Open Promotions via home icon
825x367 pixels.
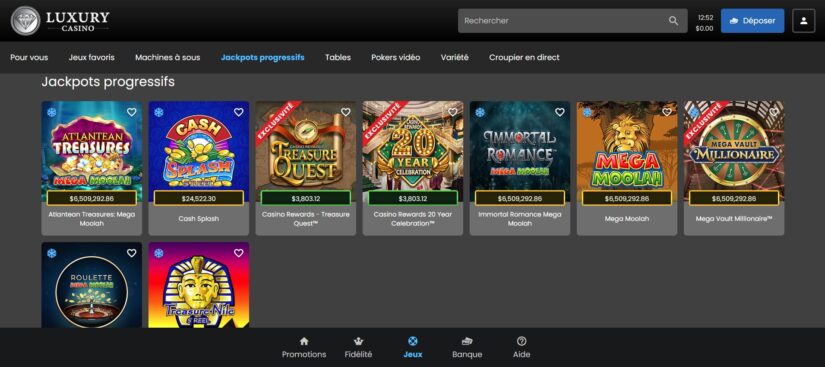pyautogui.click(x=304, y=341)
